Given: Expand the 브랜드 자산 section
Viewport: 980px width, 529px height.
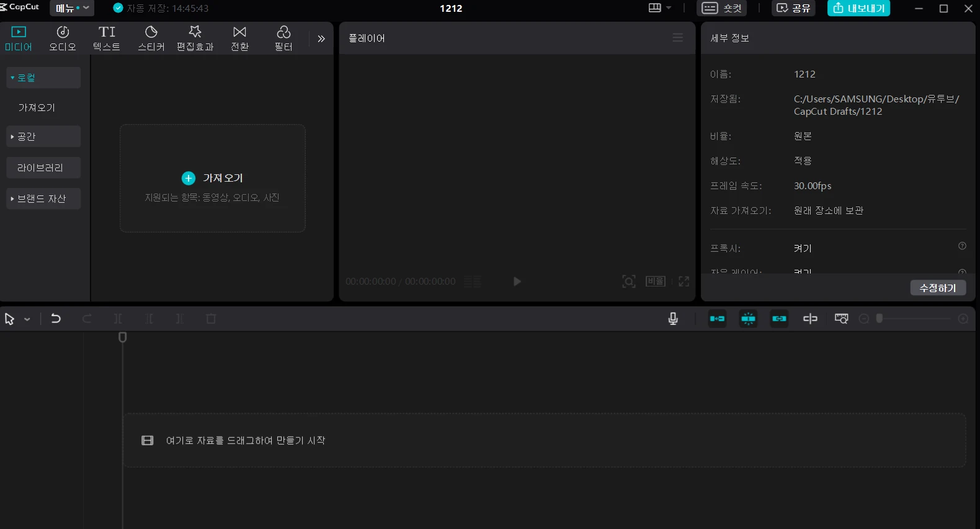Looking at the screenshot, I should click(43, 198).
